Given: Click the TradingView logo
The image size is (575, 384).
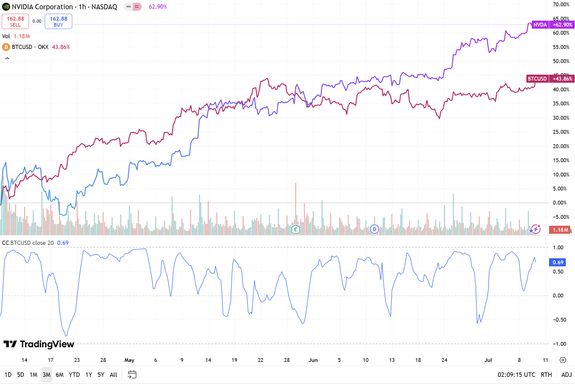Looking at the screenshot, I should (x=39, y=344).
